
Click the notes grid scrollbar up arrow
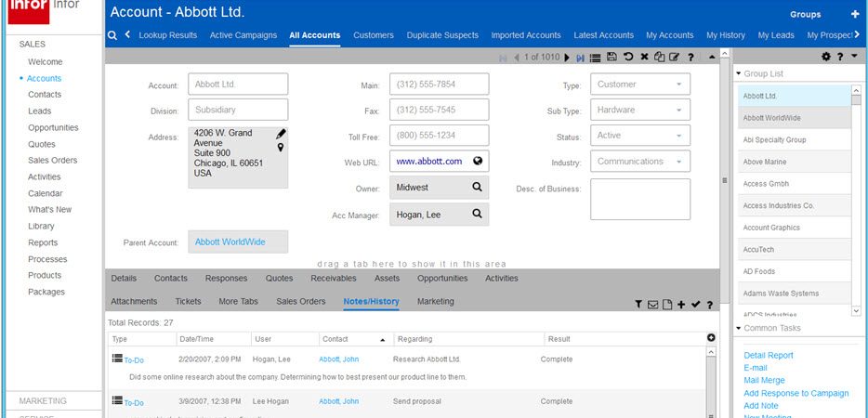click(x=711, y=352)
